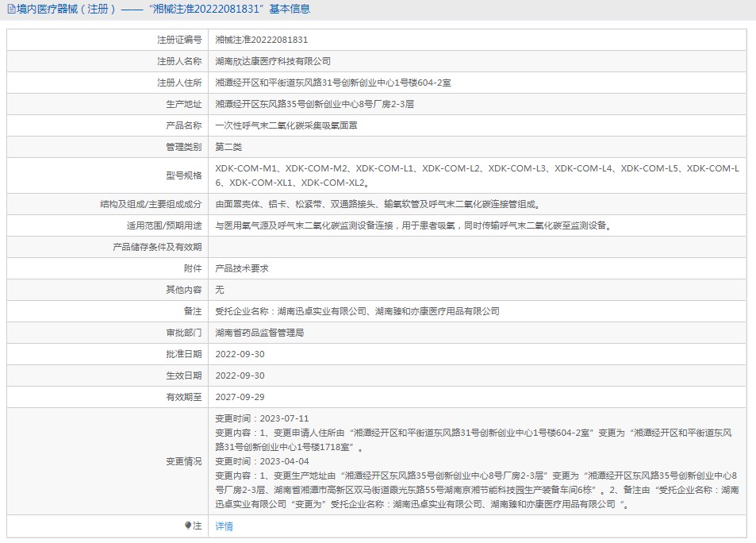Image resolution: width=756 pixels, height=543 pixels.
Task: Click the 备注 entrusted enterprise text
Action: point(357,311)
